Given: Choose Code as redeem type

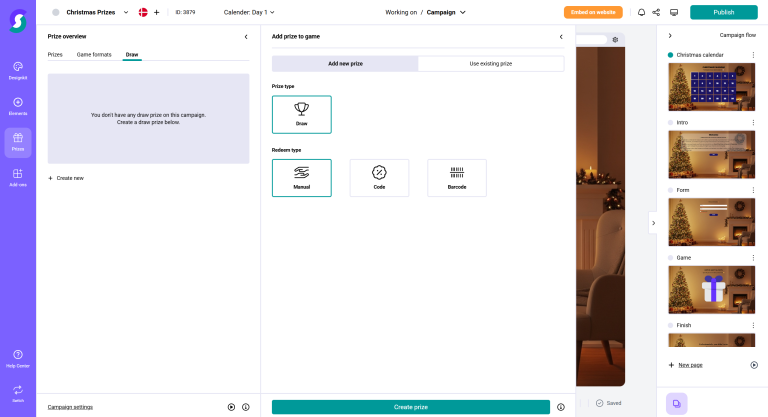Looking at the screenshot, I should coord(379,177).
